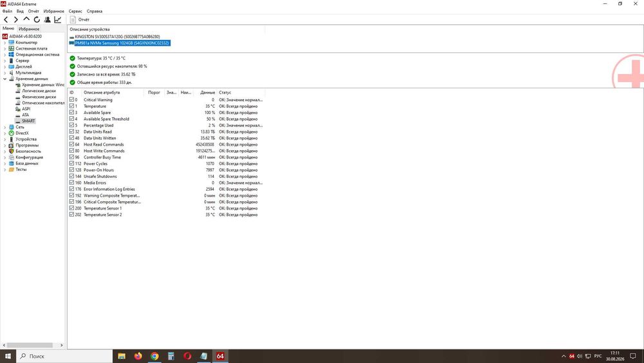Click the ATA tree icon
This screenshot has width=644, height=363.
click(x=17, y=115)
